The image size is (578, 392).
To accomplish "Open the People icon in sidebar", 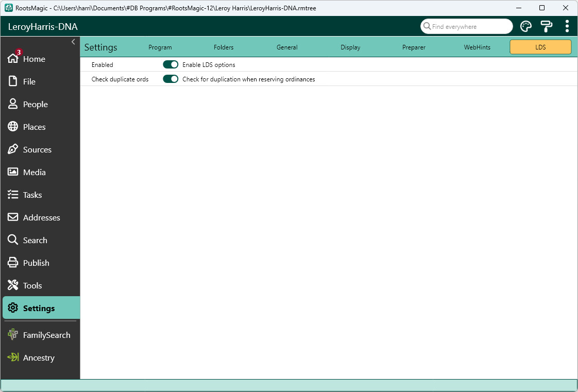I will [x=13, y=104].
